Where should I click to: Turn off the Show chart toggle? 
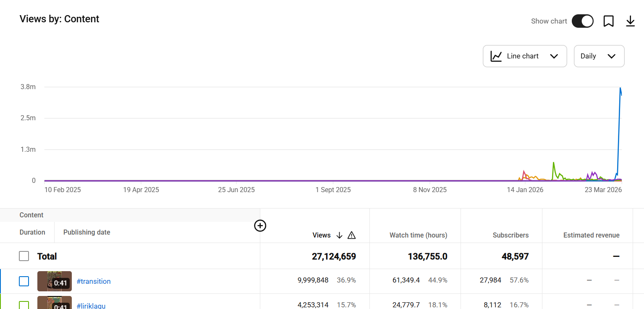pos(582,21)
